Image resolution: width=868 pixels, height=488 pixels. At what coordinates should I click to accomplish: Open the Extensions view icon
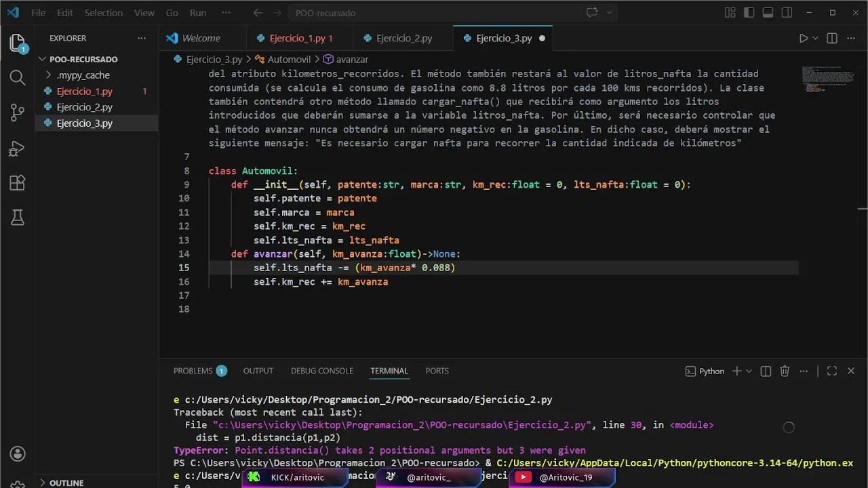point(18,183)
